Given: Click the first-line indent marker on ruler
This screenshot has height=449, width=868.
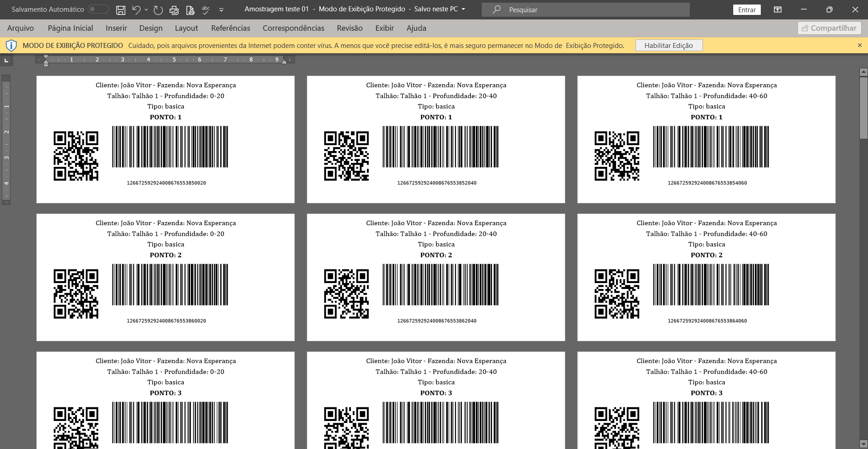Looking at the screenshot, I should 46,57.
